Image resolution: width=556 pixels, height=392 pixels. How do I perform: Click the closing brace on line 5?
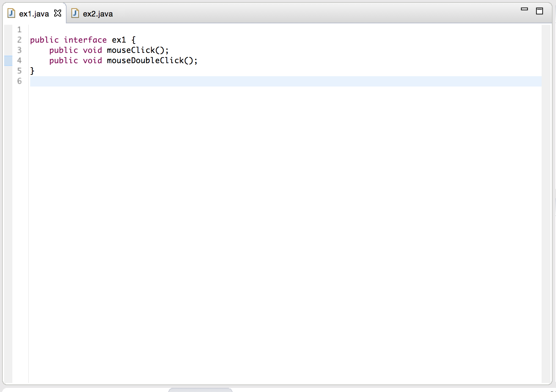32,71
